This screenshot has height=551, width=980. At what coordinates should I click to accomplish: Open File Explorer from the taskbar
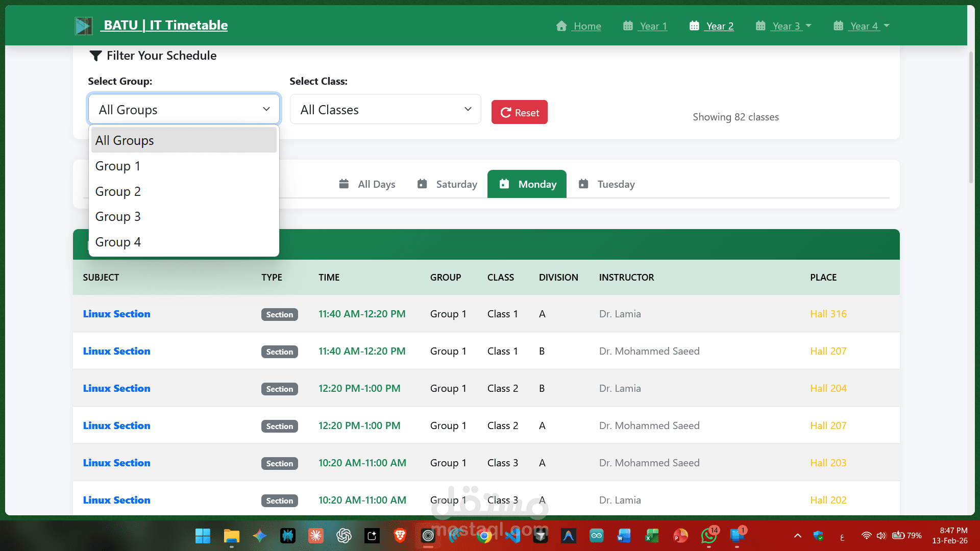point(231,536)
